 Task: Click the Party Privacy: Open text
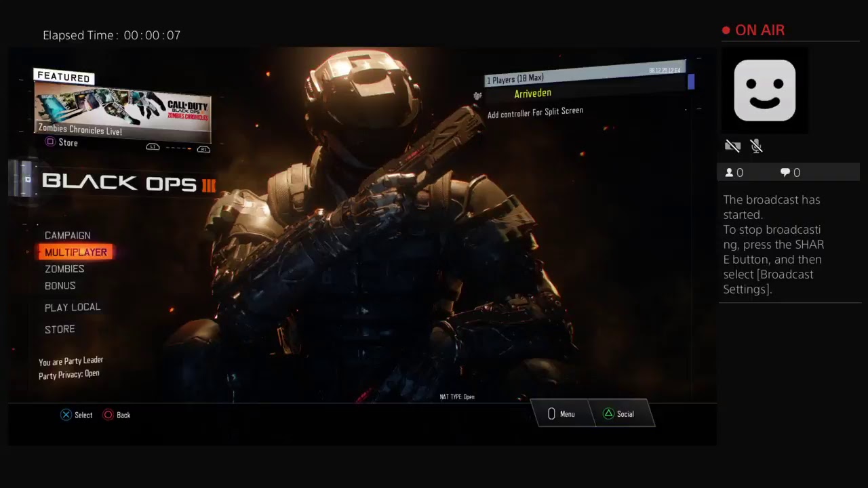point(68,374)
